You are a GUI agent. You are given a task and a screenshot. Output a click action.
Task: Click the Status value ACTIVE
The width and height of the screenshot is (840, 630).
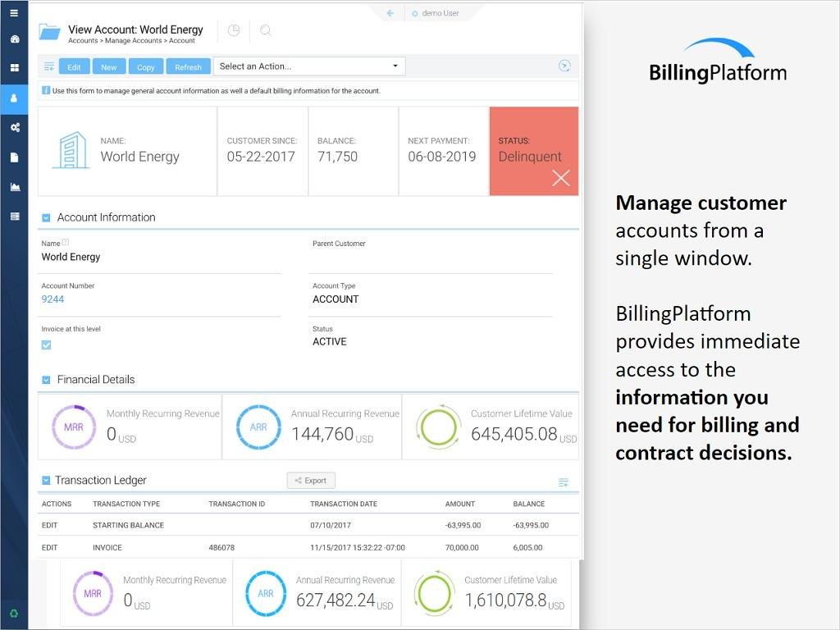pyautogui.click(x=330, y=341)
